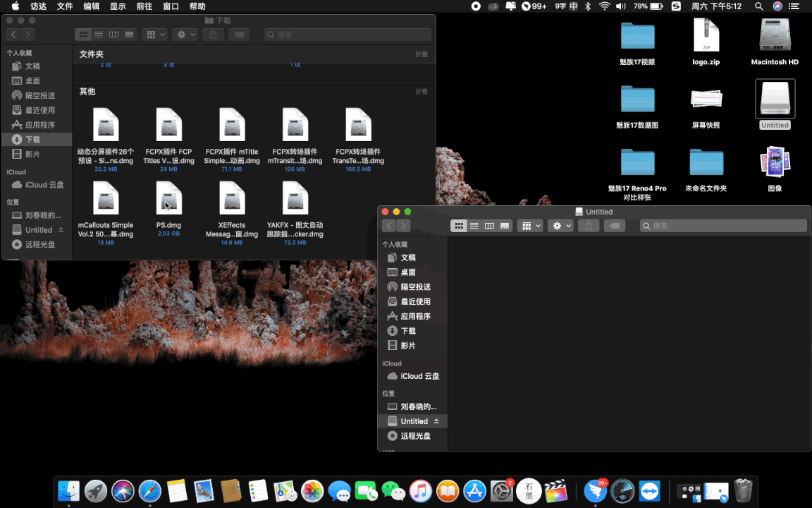812x508 pixels.
Task: Collapse the 文件夹 section via 折叠
Action: tap(421, 54)
